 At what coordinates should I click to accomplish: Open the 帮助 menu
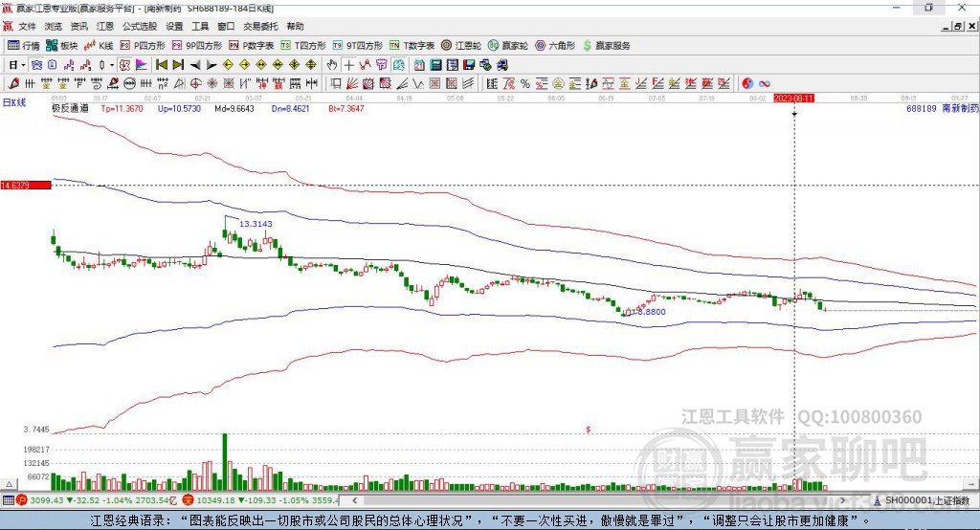tap(295, 26)
